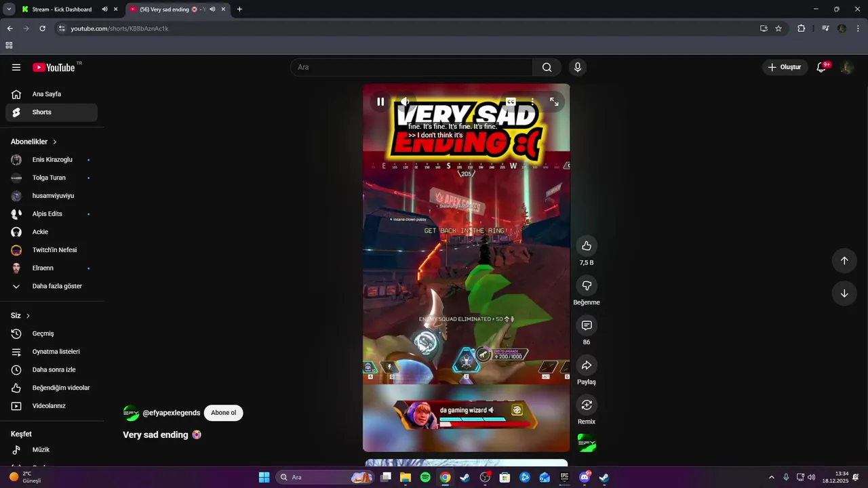The image size is (868, 488).
Task: Expand the Abonelikler section chevron
Action: tap(55, 142)
